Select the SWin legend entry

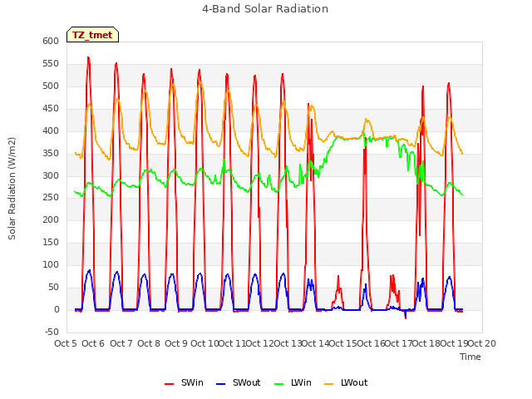[x=184, y=382]
